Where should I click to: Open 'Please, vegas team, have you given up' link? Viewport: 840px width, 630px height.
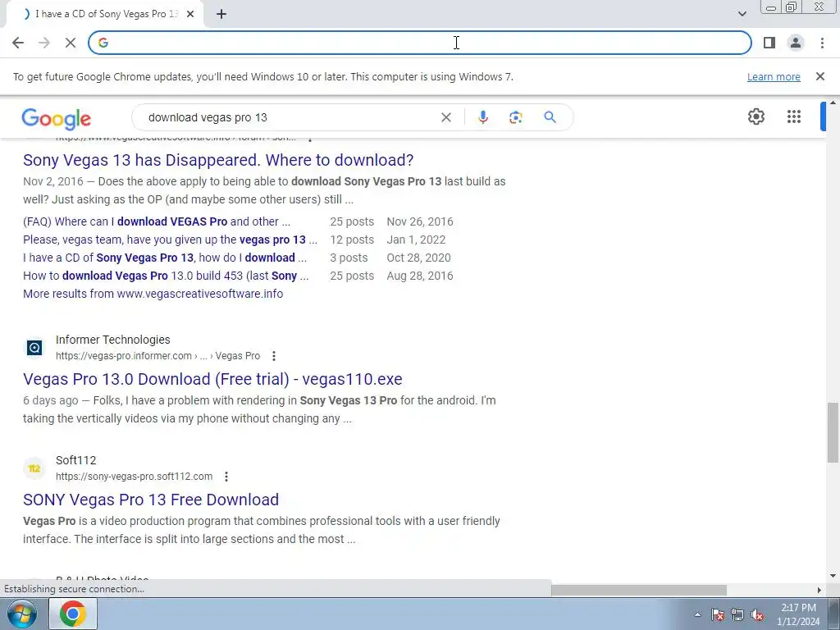(x=170, y=240)
